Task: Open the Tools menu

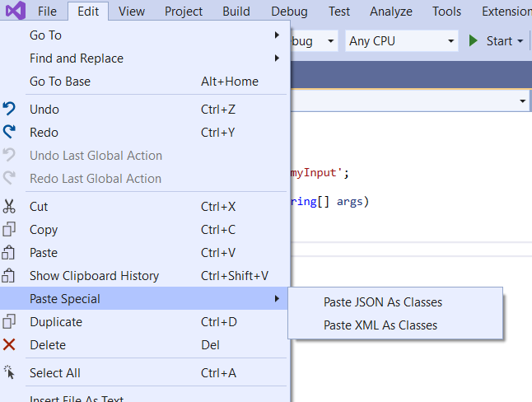Action: pyautogui.click(x=446, y=12)
